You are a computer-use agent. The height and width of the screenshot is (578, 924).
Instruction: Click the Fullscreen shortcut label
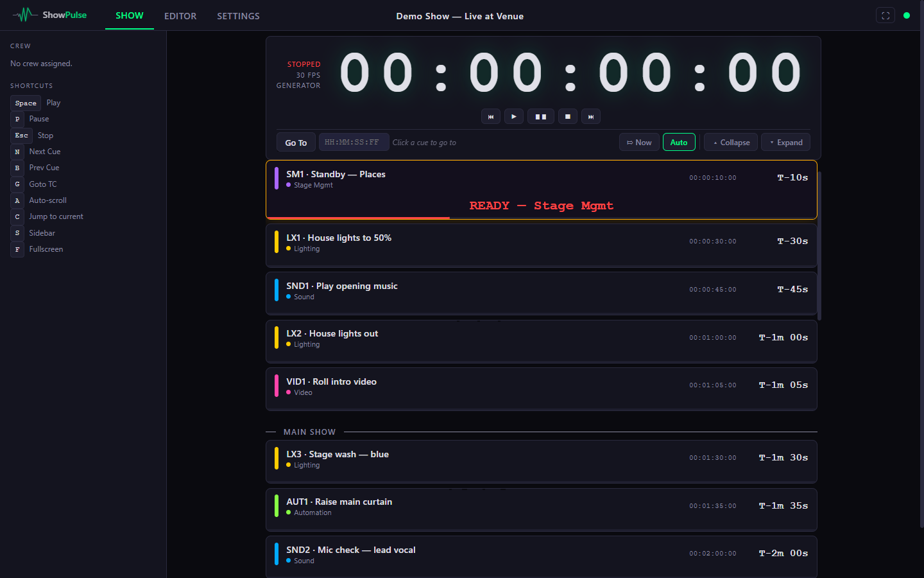coord(46,249)
